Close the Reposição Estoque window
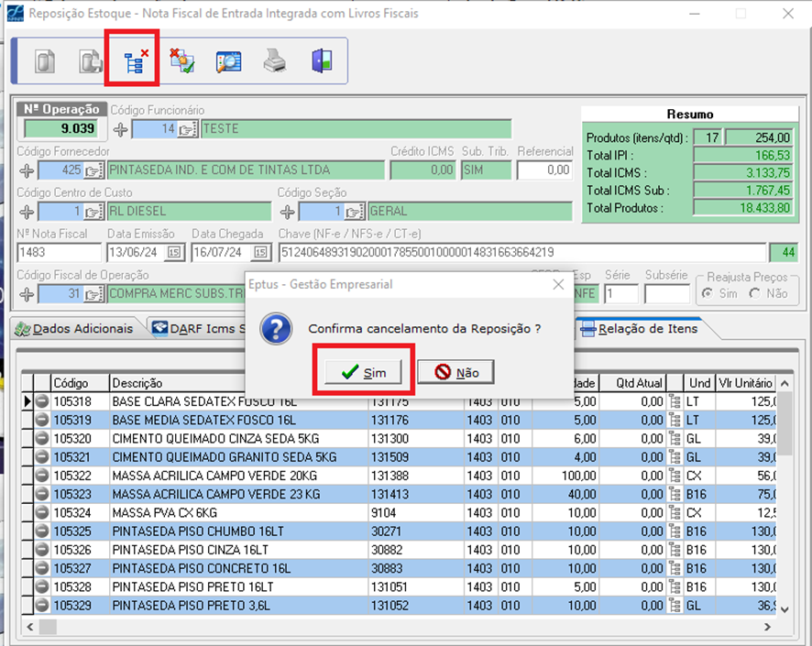 tap(787, 14)
